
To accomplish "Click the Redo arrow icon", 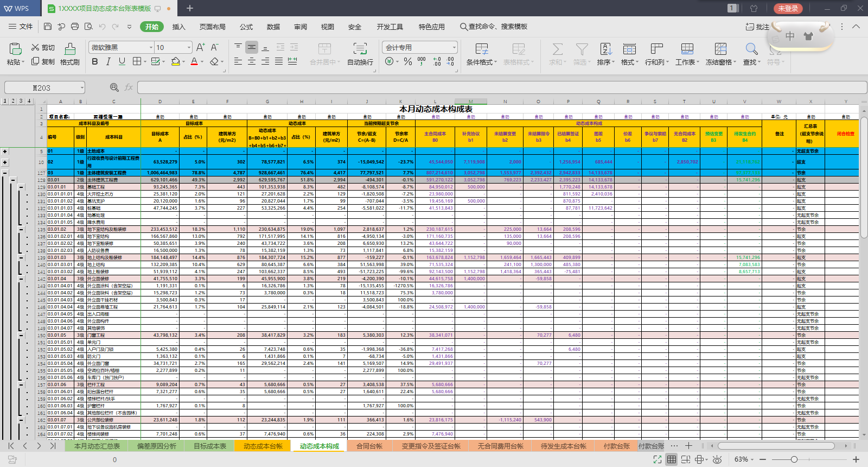I will [116, 27].
